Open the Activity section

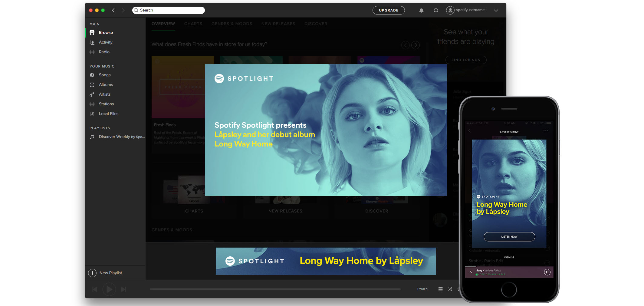(x=105, y=42)
